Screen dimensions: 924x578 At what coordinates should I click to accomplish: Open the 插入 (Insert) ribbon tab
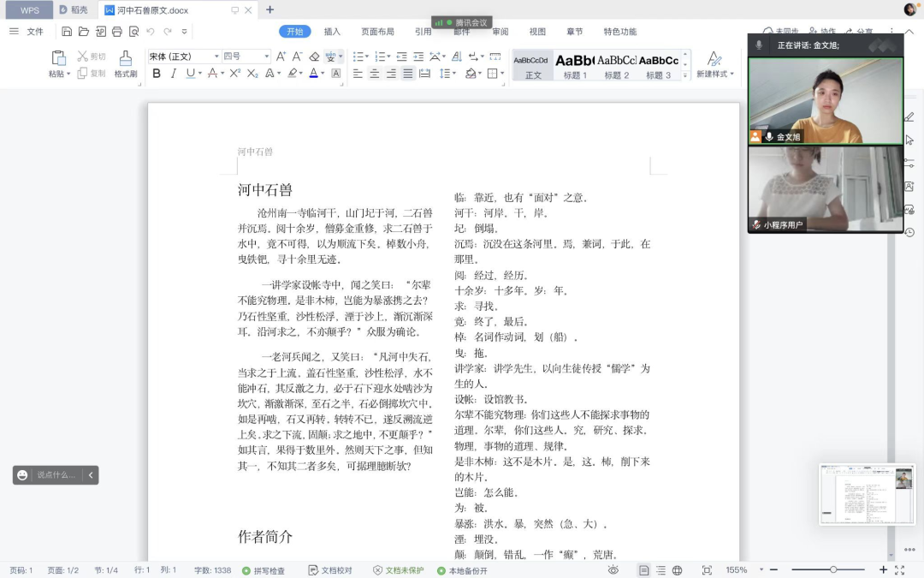click(332, 32)
